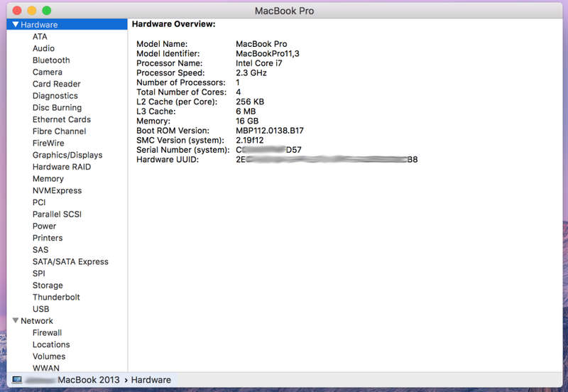Select Diagnostics in the sidebar
The image size is (568, 392).
[55, 96]
